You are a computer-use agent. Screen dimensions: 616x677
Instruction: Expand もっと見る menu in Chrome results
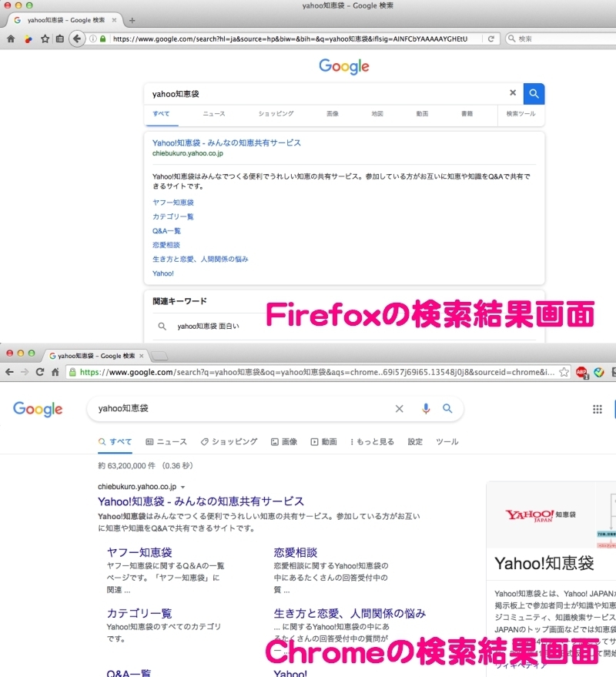pyautogui.click(x=372, y=441)
